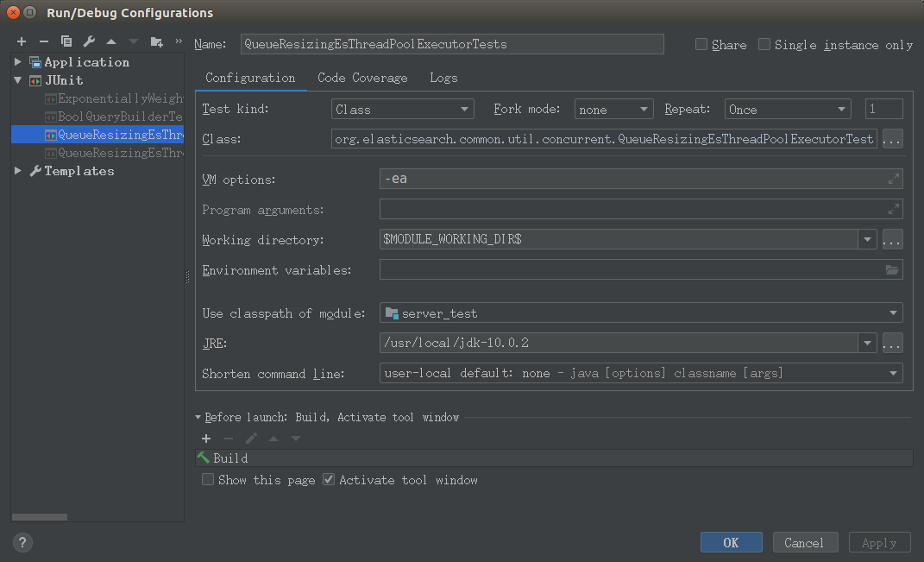
Task: Switch to the Configuration tab
Action: [250, 78]
